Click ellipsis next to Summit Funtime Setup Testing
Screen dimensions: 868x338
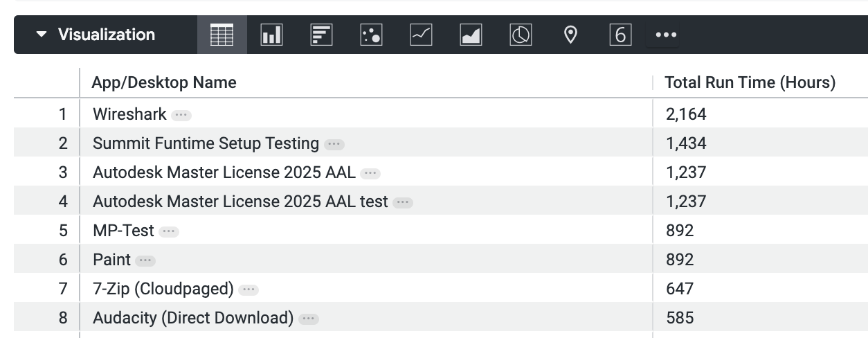click(x=334, y=144)
